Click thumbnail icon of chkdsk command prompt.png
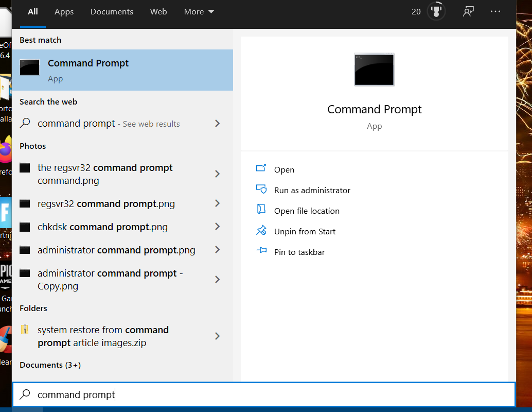 point(25,227)
